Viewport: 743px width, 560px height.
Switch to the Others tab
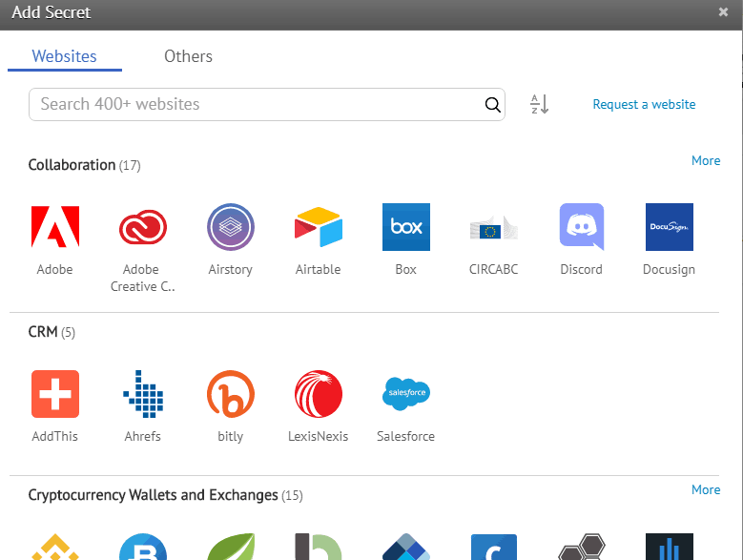188,56
